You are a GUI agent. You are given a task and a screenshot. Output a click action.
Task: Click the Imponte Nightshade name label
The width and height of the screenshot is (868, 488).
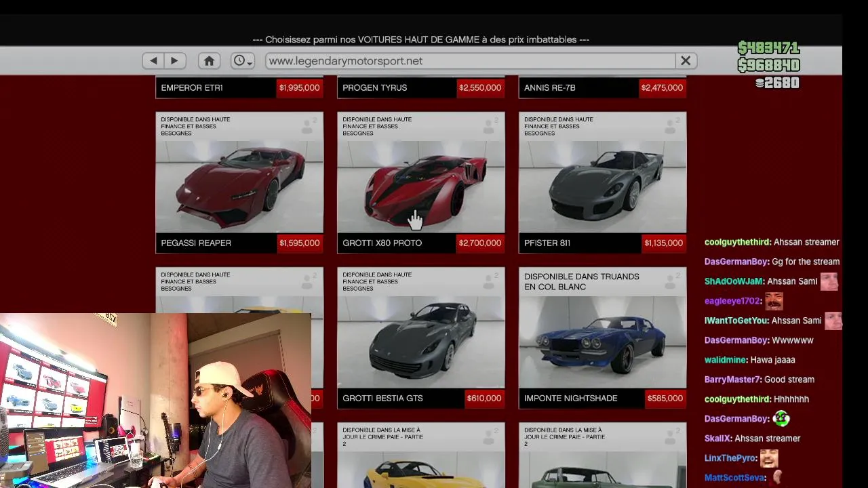pyautogui.click(x=570, y=398)
